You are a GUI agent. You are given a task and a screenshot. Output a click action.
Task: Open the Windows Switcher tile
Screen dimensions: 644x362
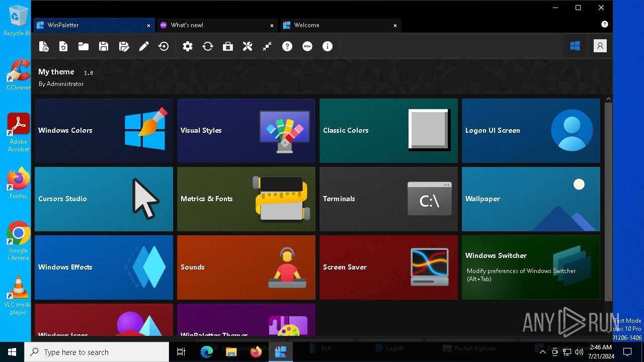(x=531, y=267)
